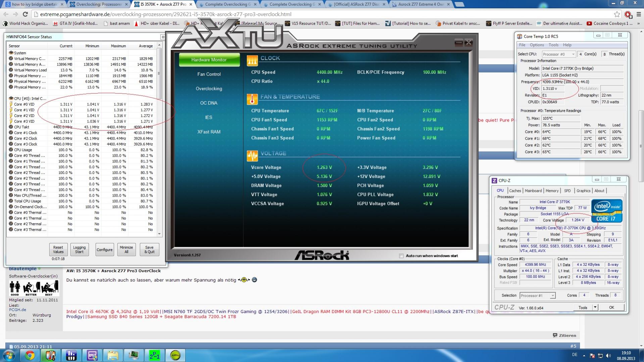Switch to the About tab in CPU-Z

pos(599,191)
